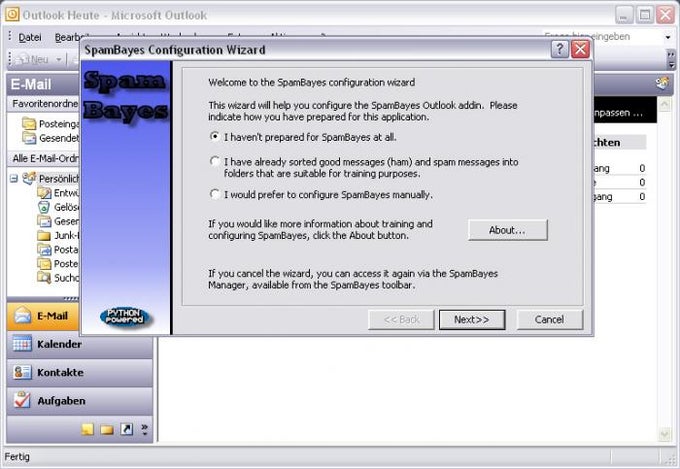Click the Outlook Heute icon at top right
680x469 pixels.
[662, 83]
